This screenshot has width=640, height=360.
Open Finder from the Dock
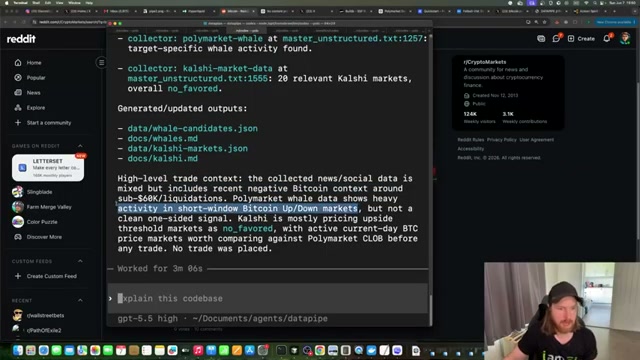pyautogui.click(x=18, y=350)
